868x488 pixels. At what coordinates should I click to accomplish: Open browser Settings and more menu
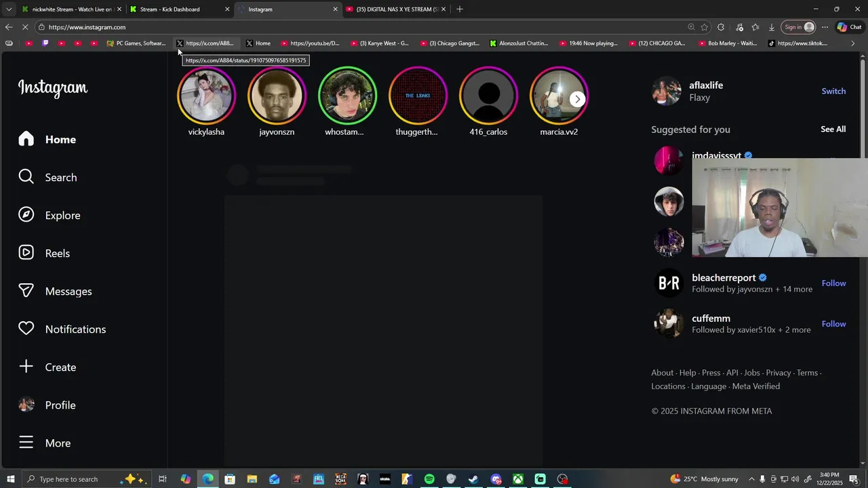pyautogui.click(x=825, y=27)
